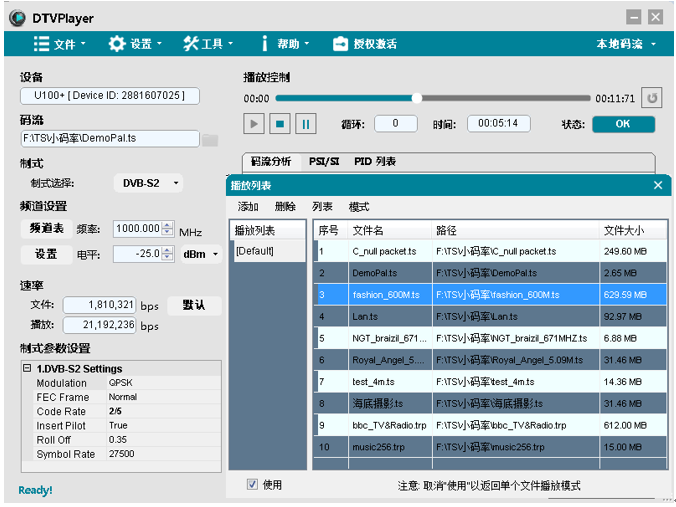Switch to the 码流分析 tab
Image resolution: width=676 pixels, height=507 pixels.
tap(271, 161)
